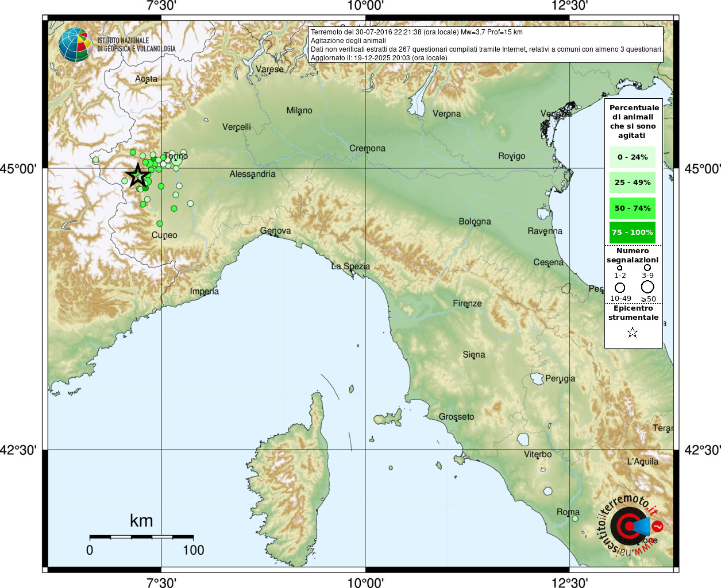Screen dimensions: 721x588
Task: Click the green data point beside Roma
Action: (575, 519)
